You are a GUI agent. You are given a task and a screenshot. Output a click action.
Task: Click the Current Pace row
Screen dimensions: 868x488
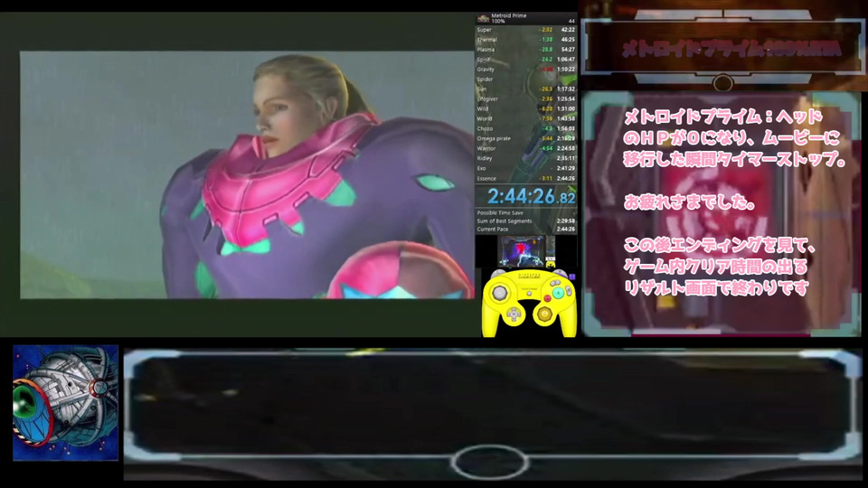tap(526, 229)
